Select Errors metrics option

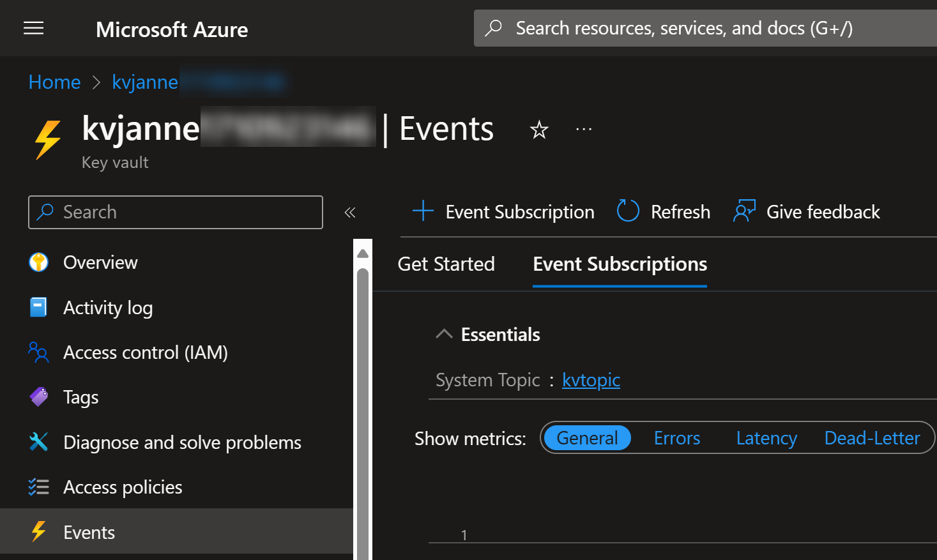pyautogui.click(x=677, y=438)
